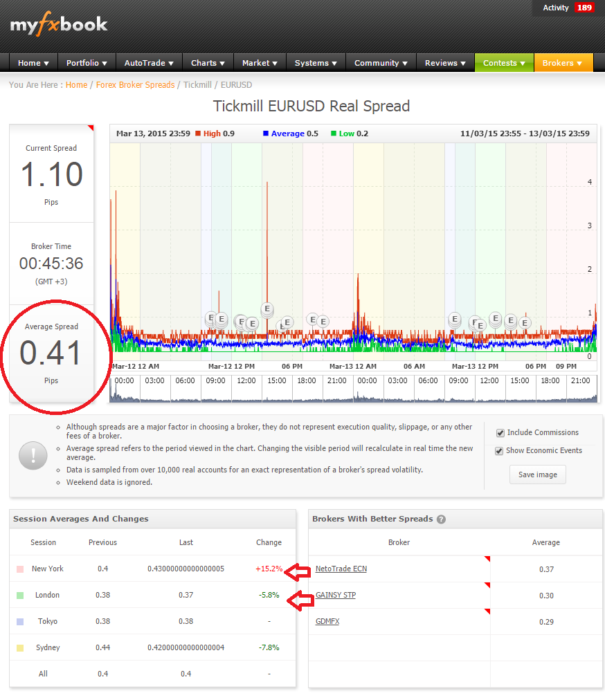This screenshot has width=605, height=700.
Task: Click the Tickmill breadcrumb text
Action: 197,85
